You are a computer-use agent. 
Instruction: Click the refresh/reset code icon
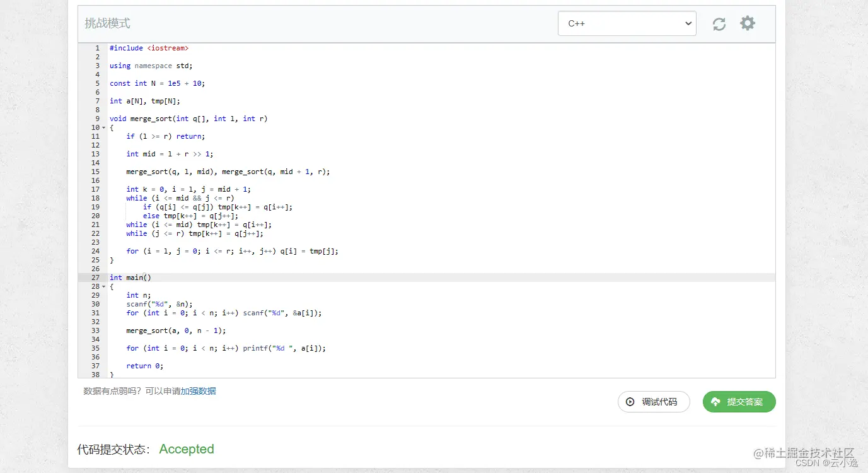[x=719, y=24]
